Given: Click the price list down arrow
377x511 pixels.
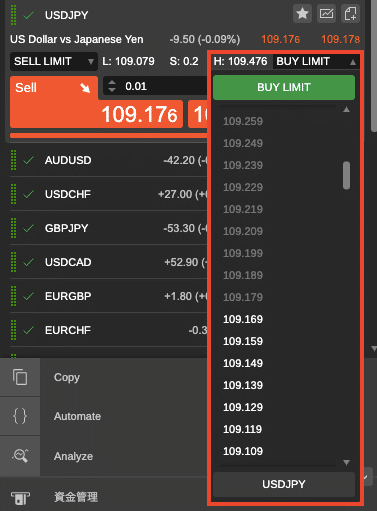Looking at the screenshot, I should (x=346, y=462).
